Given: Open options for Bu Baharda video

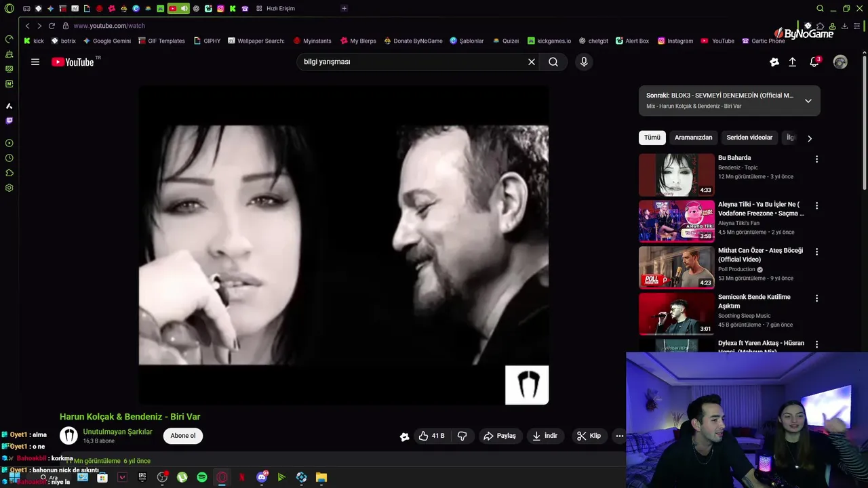Looking at the screenshot, I should (816, 159).
